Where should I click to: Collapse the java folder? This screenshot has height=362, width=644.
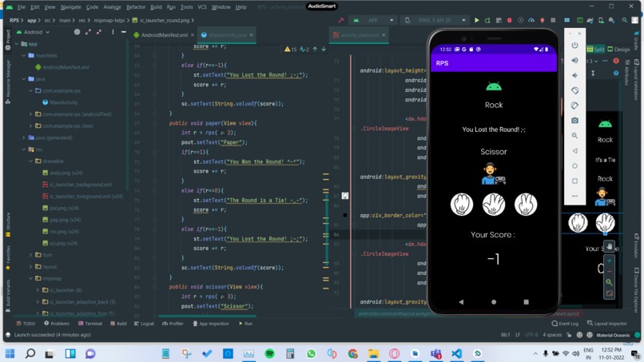(x=24, y=78)
